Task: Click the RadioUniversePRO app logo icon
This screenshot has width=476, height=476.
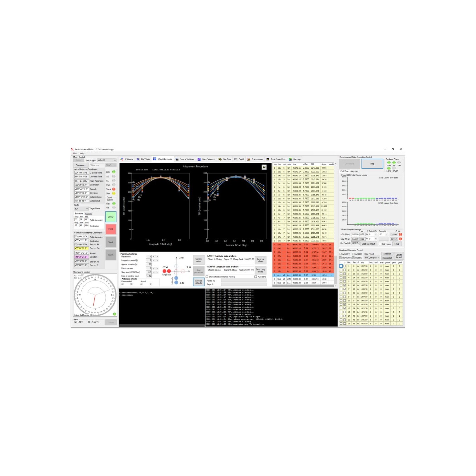Action: pyautogui.click(x=72, y=149)
